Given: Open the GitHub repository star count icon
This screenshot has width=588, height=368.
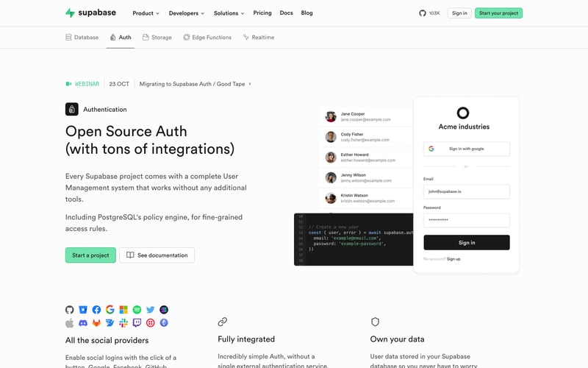Looking at the screenshot, I should click(423, 13).
